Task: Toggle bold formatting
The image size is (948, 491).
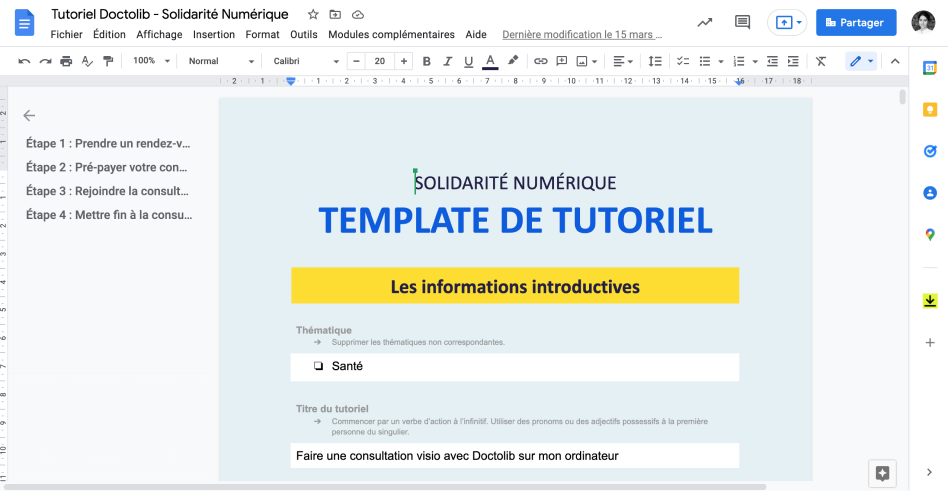Action: [x=427, y=61]
